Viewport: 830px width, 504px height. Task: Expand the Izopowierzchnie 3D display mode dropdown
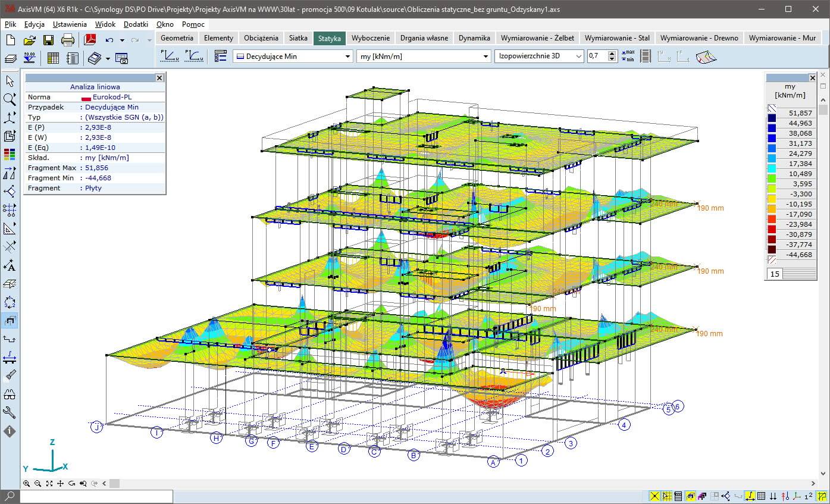578,56
